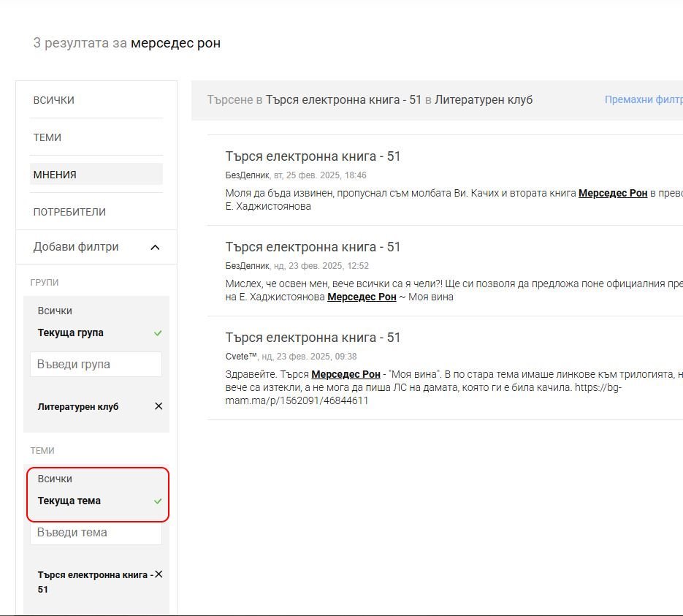Viewport: 683px width, 616px height.
Task: Open the Потребители tab
Action: [x=69, y=212]
